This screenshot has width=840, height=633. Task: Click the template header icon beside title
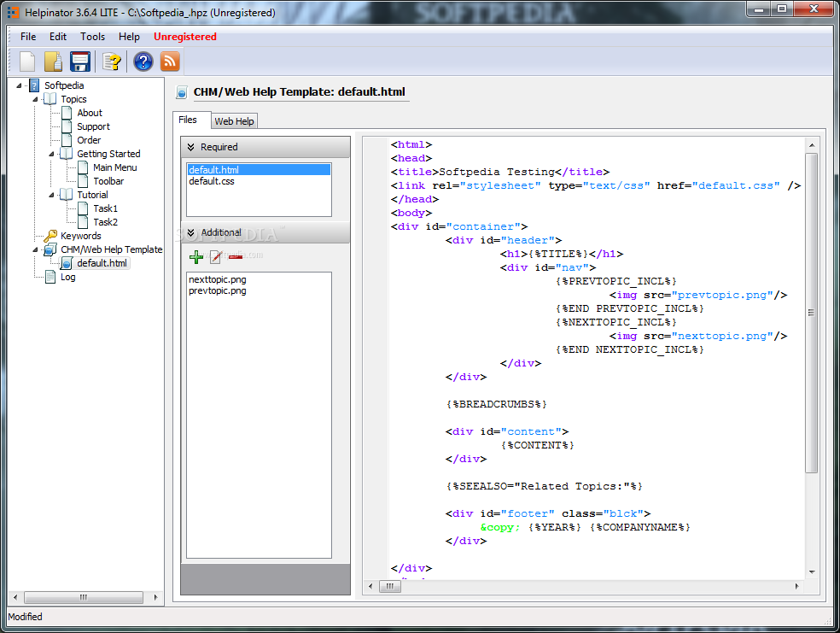182,92
